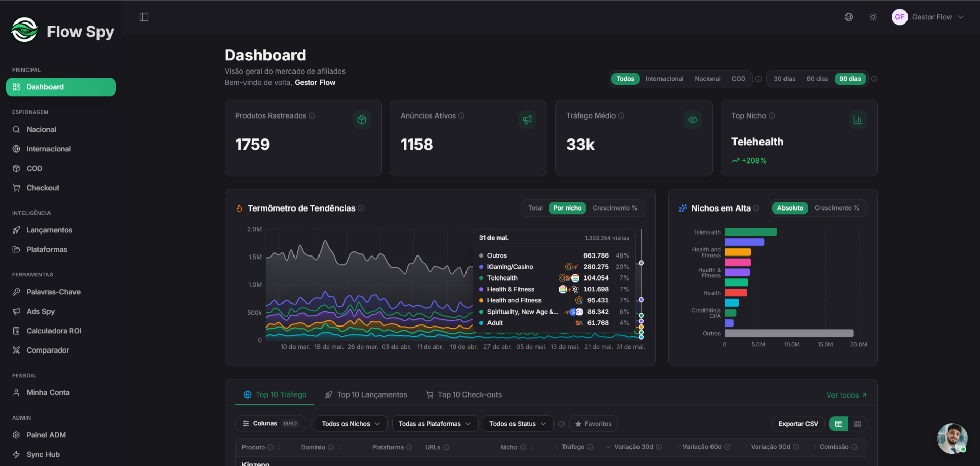Toggle chart to Crescimento % in Termômetro
This screenshot has width=980, height=466.
pos(615,208)
